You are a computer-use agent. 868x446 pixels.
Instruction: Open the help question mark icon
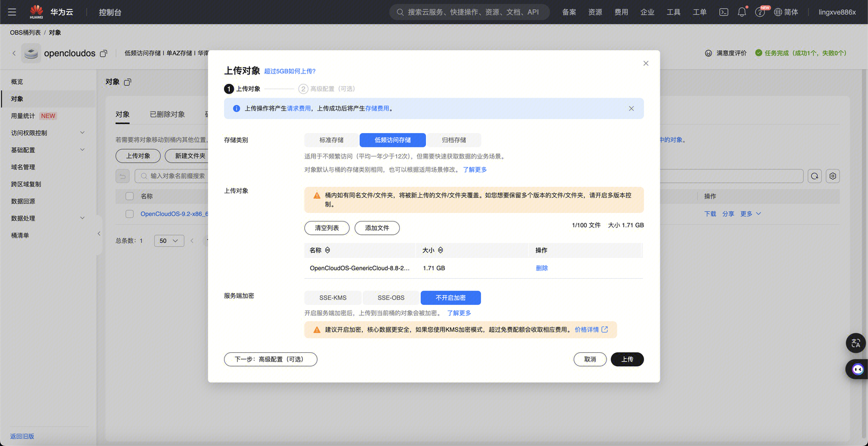(x=760, y=12)
